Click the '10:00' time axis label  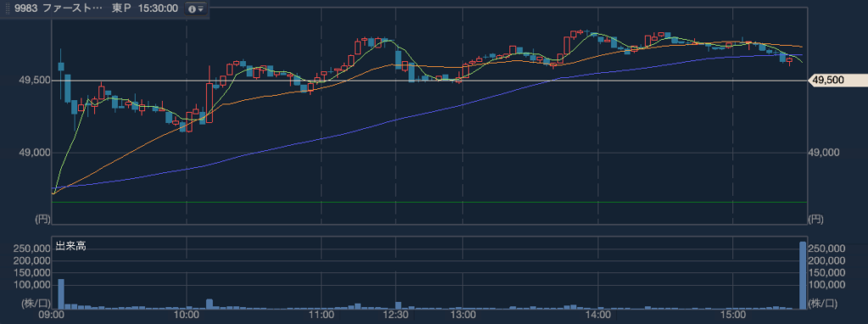(186, 316)
